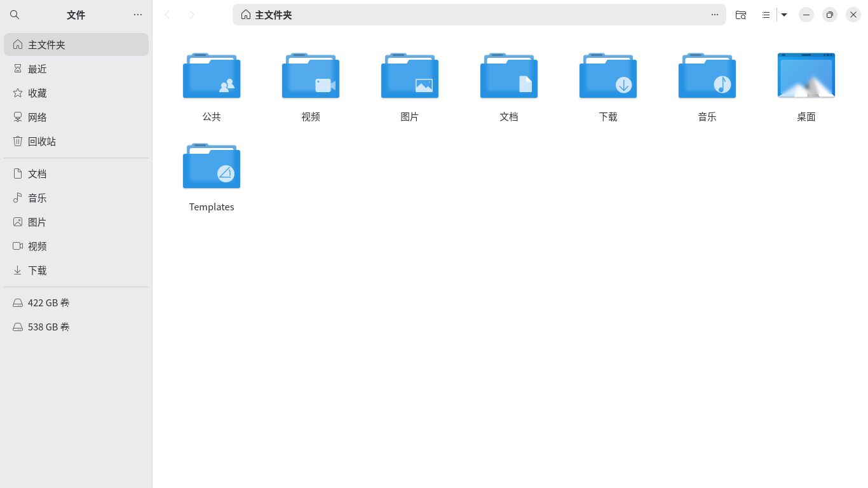Image resolution: width=868 pixels, height=488 pixels.
Task: Open the 下载 sidebar entry
Action: point(37,270)
